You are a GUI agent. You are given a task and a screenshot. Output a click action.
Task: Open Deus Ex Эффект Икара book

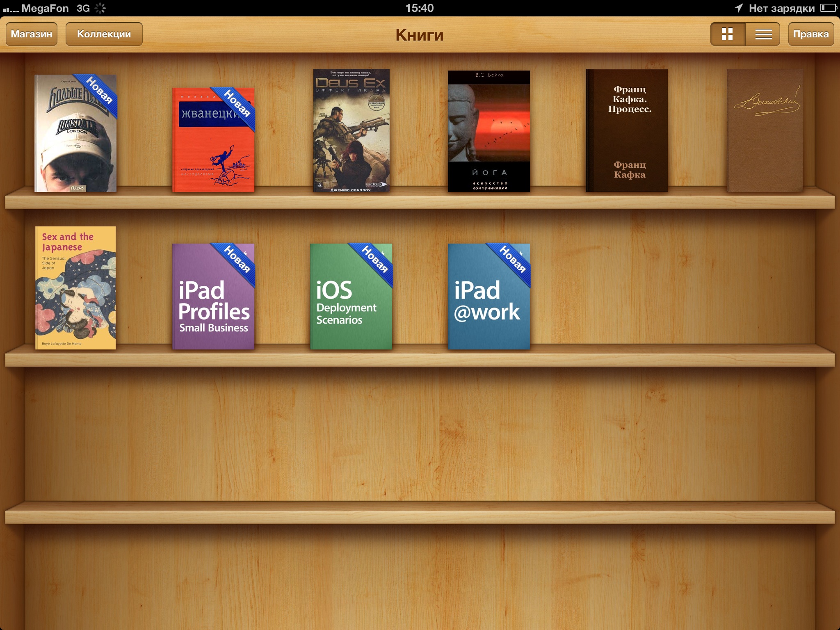(x=352, y=130)
